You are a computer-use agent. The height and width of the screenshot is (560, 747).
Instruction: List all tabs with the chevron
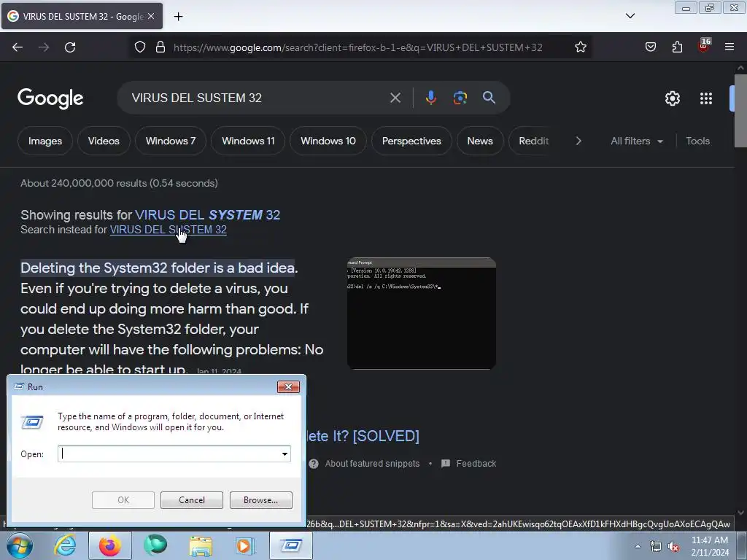(x=630, y=16)
